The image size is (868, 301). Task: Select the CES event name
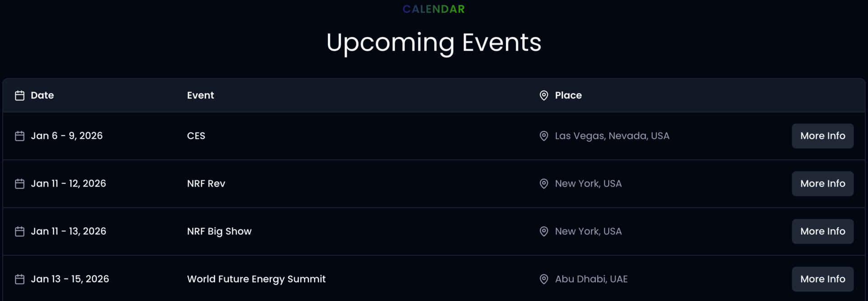point(196,136)
